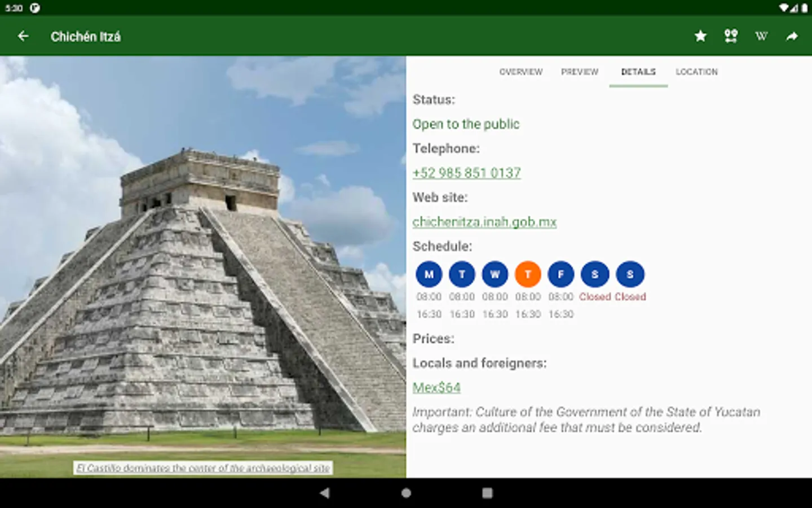Select the Monday schedule circle

coord(429,274)
